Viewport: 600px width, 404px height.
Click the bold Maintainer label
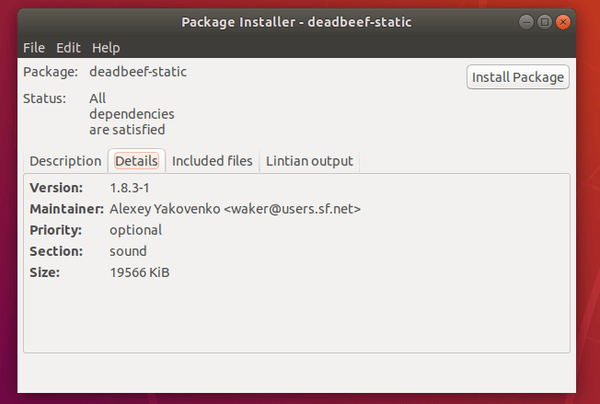coord(67,209)
